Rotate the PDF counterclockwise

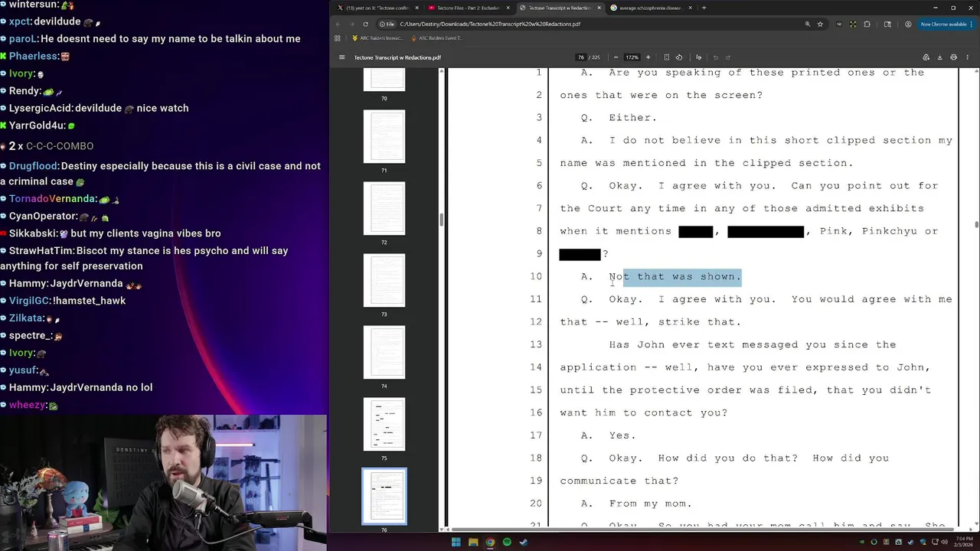[x=679, y=57]
